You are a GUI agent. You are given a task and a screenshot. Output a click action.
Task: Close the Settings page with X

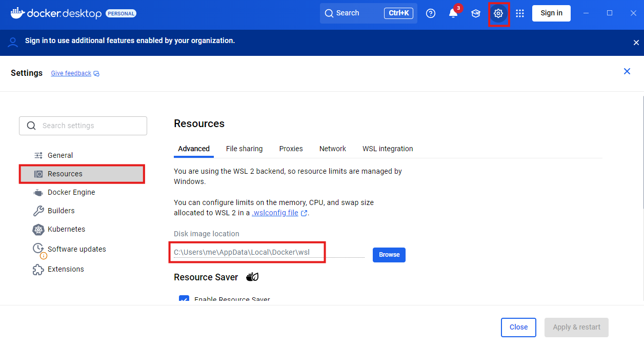point(627,71)
